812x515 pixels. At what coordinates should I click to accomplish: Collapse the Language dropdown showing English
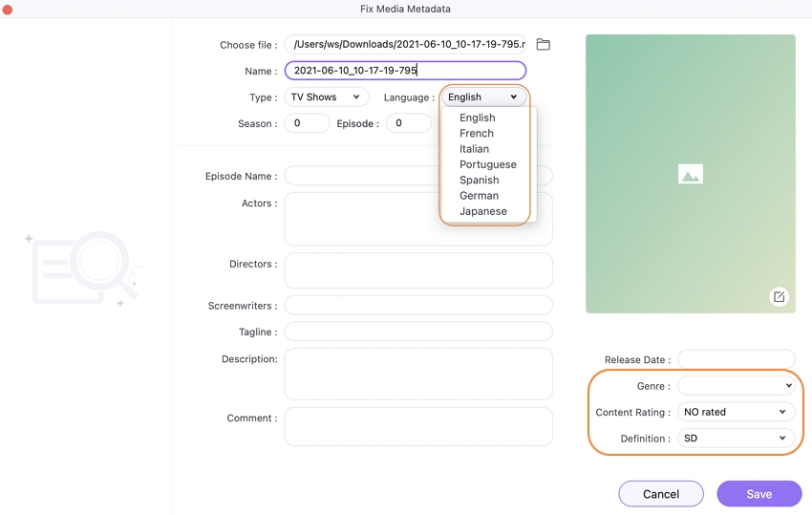[482, 97]
